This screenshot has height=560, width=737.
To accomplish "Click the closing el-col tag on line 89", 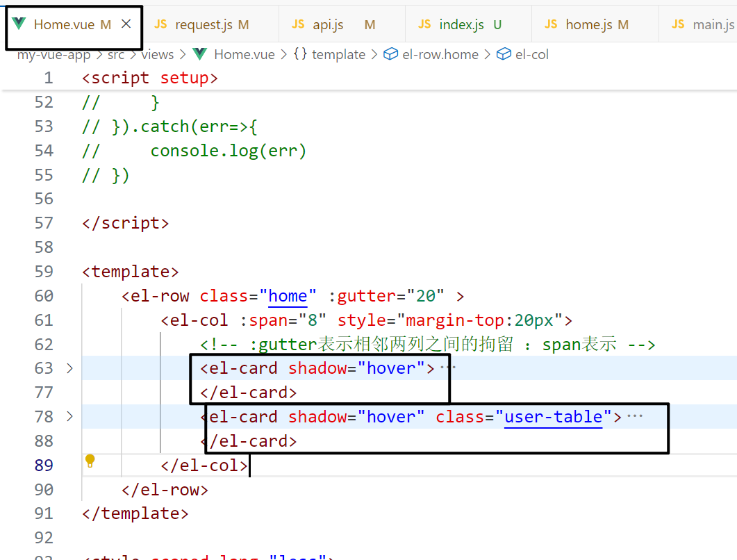I will pos(204,465).
